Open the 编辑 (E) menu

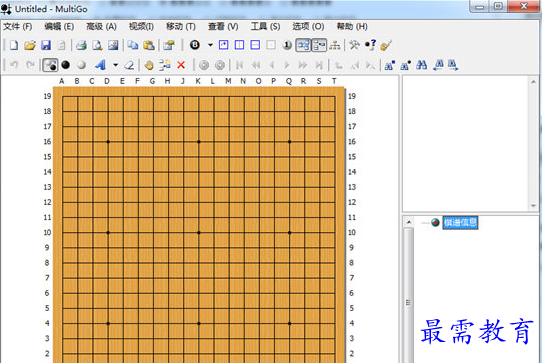(59, 27)
